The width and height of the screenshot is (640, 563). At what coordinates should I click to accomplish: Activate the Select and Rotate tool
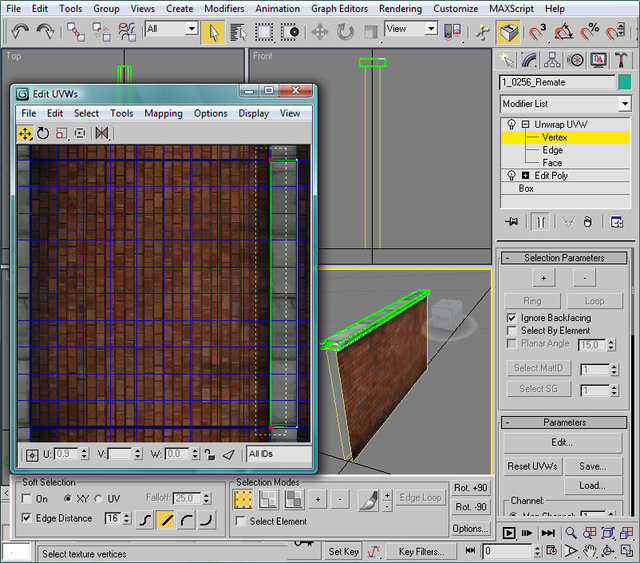tap(346, 31)
